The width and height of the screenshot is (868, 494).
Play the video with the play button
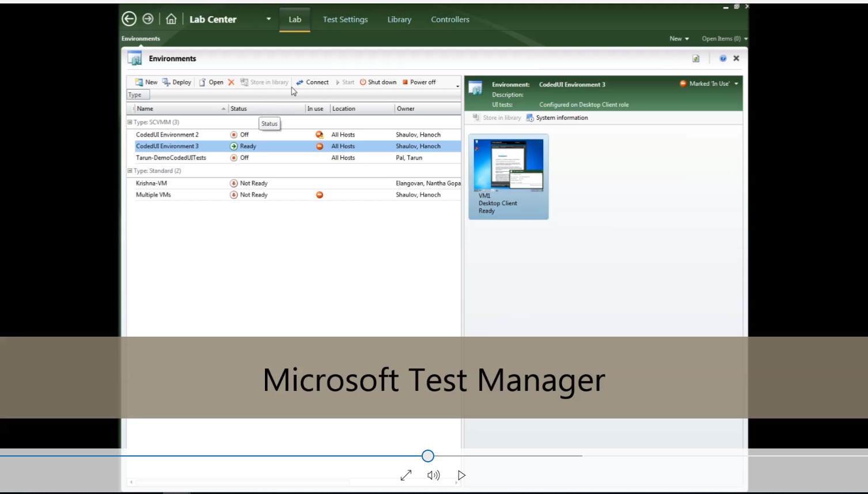pos(461,475)
